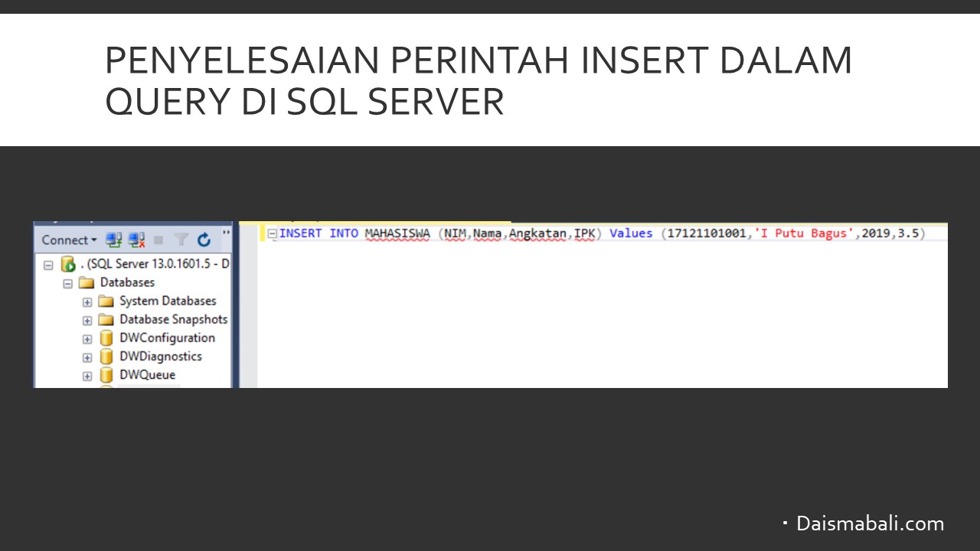Screen dimensions: 980x551
Task: Click the SQL Server instance icon
Action: 68,265
